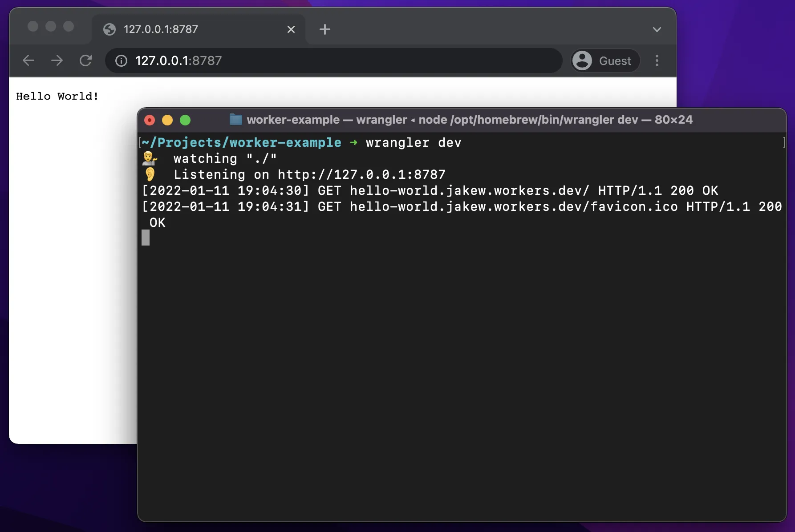Screen dimensions: 795x532
Task: Open the Guest profile button
Action: click(x=606, y=60)
